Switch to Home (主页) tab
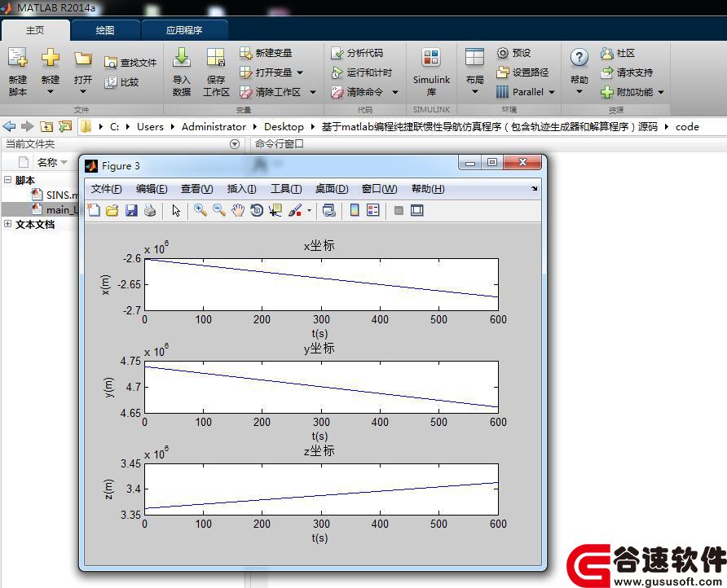 (x=35, y=30)
